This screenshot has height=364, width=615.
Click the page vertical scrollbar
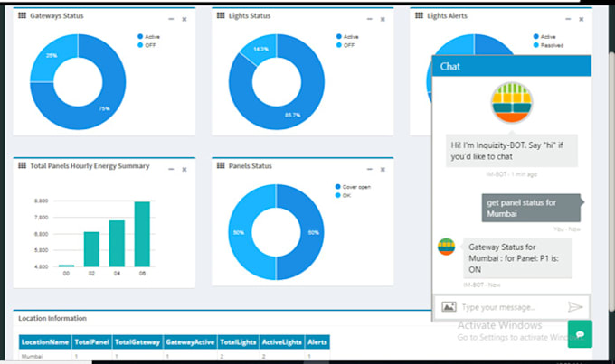[611, 181]
